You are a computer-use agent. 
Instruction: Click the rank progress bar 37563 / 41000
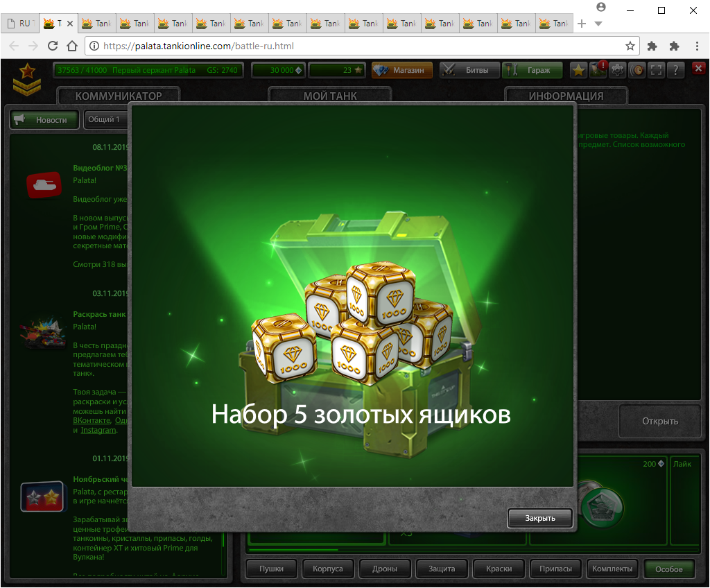pos(148,70)
